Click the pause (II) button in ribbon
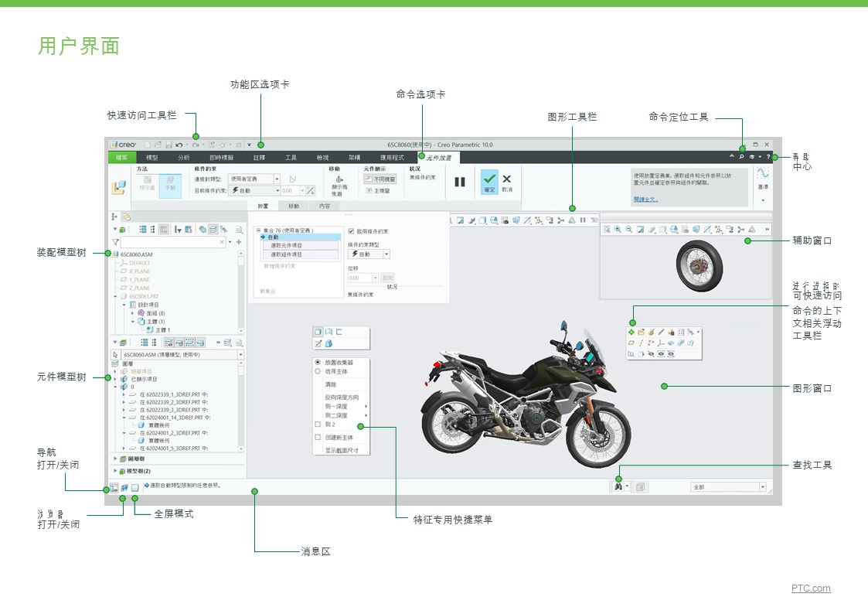Image resolution: width=868 pixels, height=614 pixels. pos(459,182)
